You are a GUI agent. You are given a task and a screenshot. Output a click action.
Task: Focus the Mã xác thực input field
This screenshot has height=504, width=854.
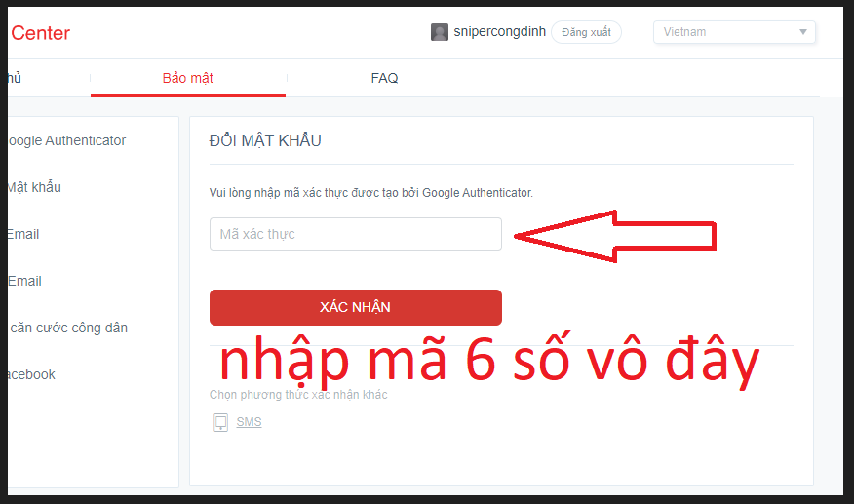[356, 234]
